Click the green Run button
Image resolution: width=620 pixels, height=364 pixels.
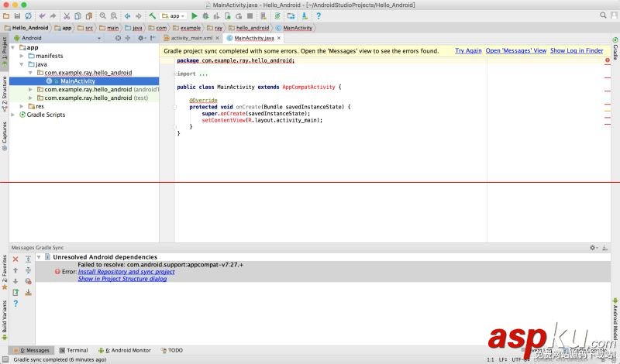tap(195, 15)
